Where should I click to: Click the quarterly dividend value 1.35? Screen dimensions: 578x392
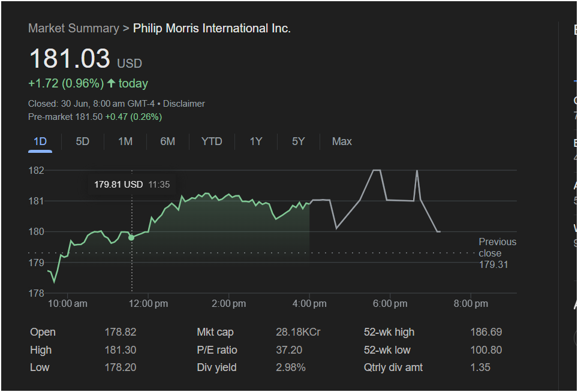[x=480, y=367]
